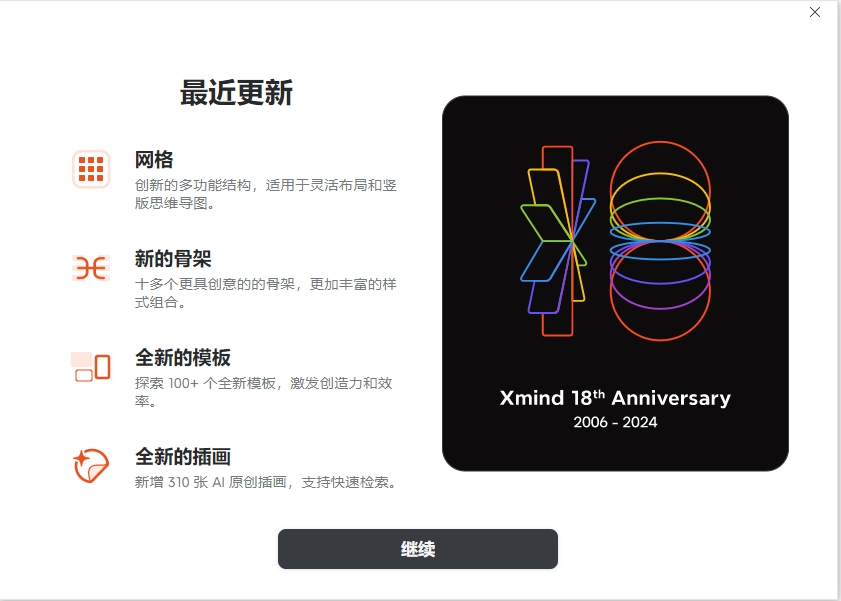Click the Xmind 18th Anniversary caption text

[615, 398]
